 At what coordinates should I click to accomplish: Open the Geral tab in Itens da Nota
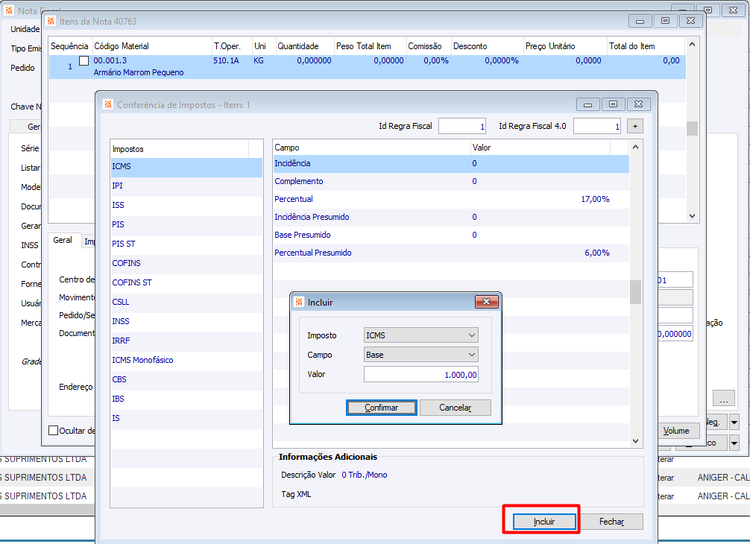pos(63,240)
